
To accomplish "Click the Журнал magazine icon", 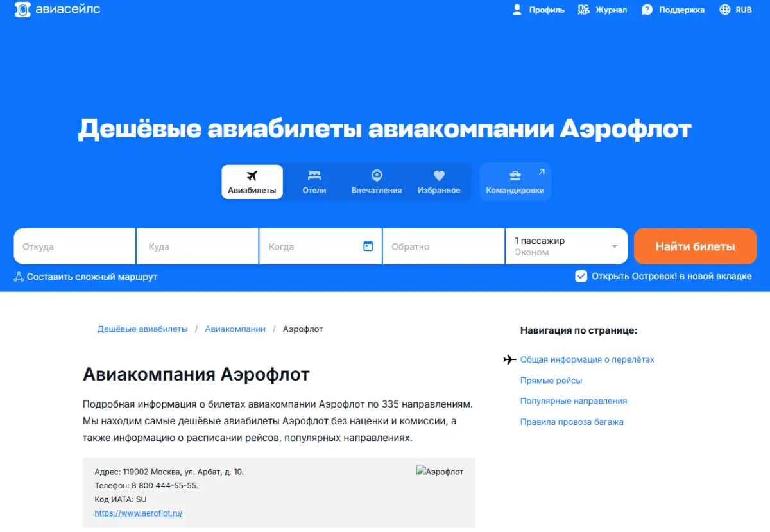I will [x=583, y=10].
